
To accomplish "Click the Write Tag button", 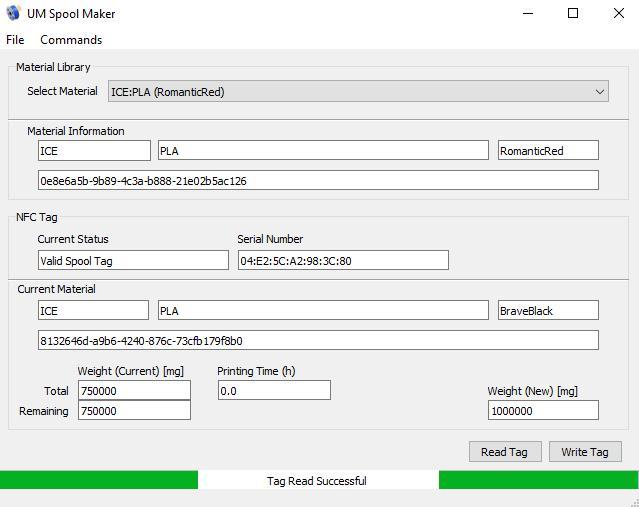I will tap(585, 452).
